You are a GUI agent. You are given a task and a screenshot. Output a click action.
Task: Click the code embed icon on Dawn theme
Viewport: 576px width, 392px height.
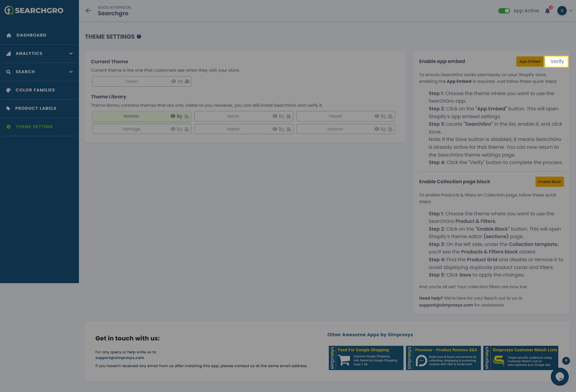pos(180,82)
